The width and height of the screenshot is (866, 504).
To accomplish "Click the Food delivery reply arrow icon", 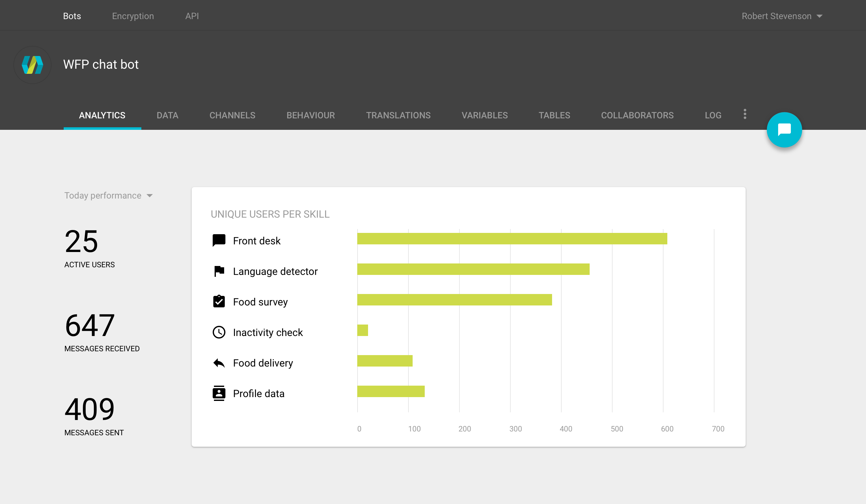I will pyautogui.click(x=218, y=362).
